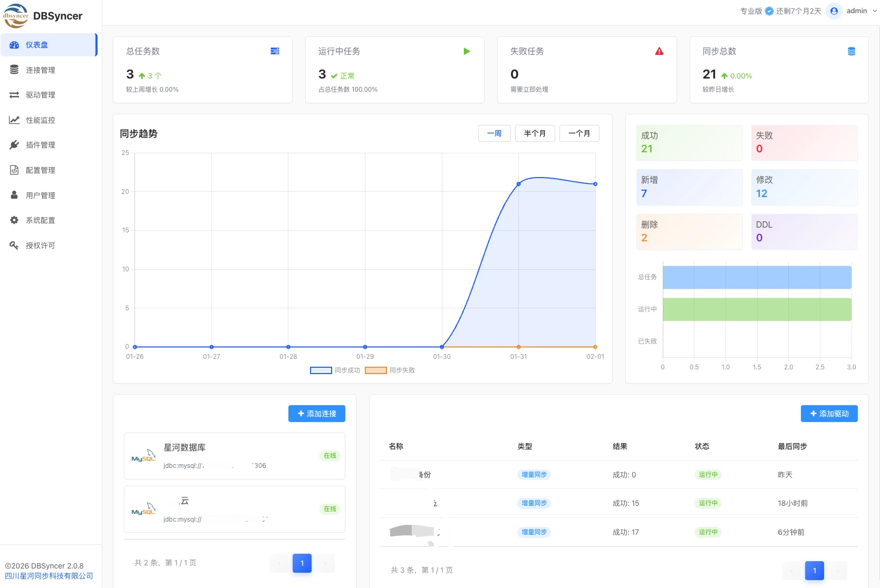Image resolution: width=880 pixels, height=588 pixels.
Task: Select the 半个月 trend range
Action: coord(535,133)
